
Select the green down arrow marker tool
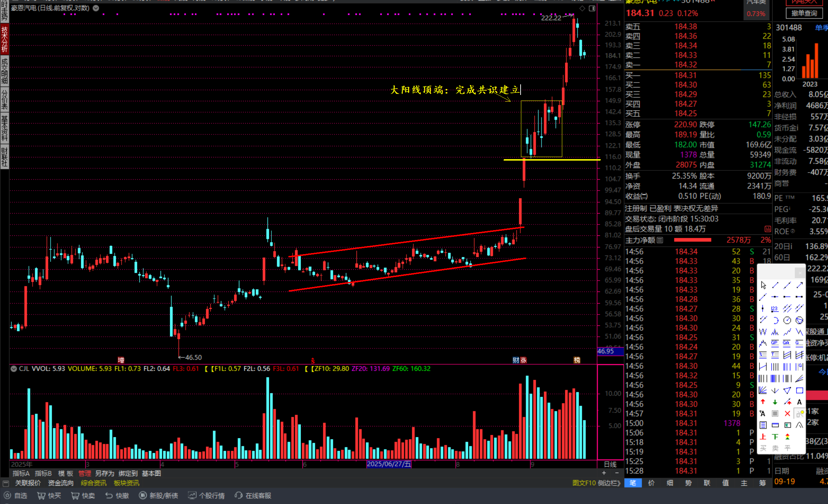pyautogui.click(x=775, y=402)
